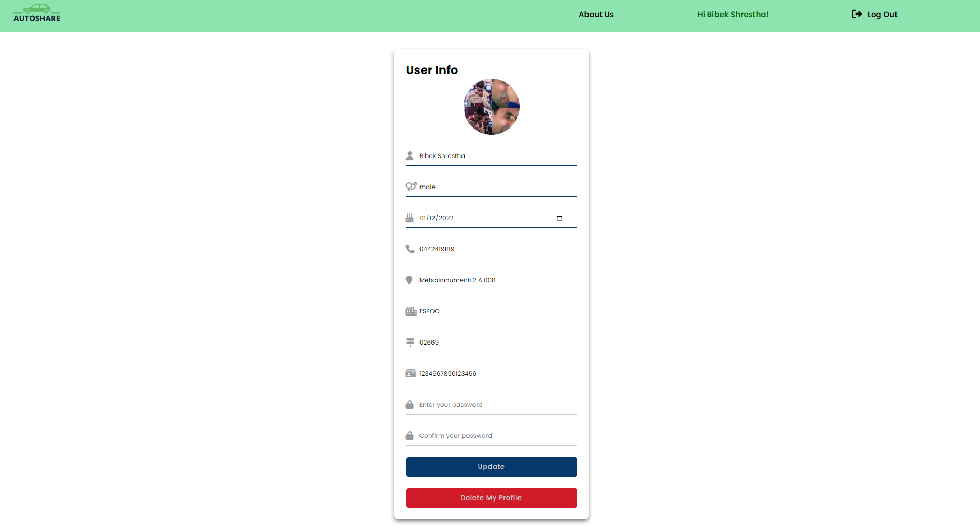Click the person icon beside the name
980x528 pixels.
410,155
